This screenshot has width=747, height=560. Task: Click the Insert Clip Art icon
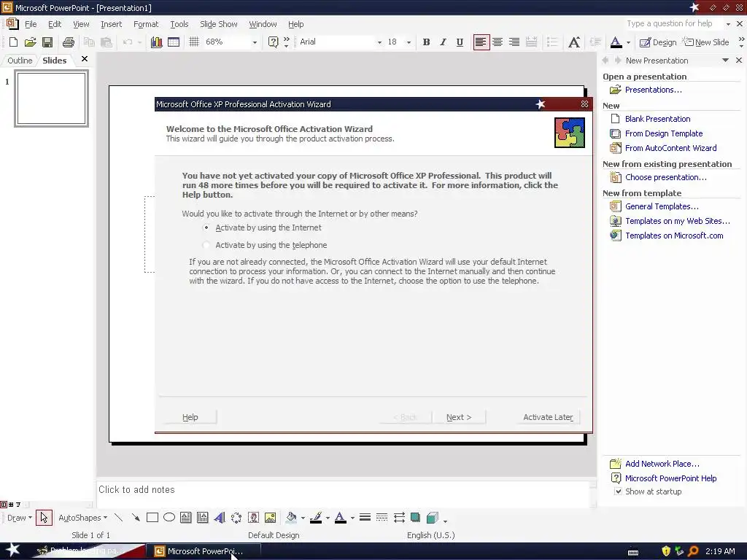tap(253, 518)
